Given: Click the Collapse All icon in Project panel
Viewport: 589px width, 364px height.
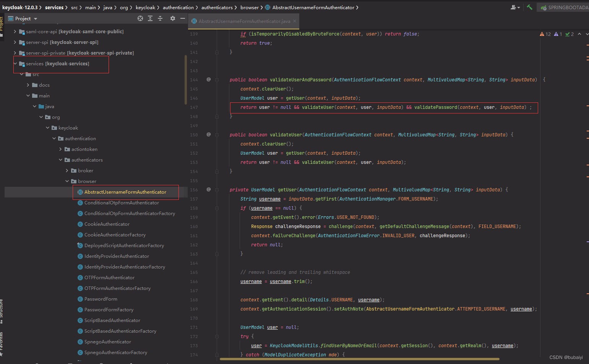Looking at the screenshot, I should (160, 18).
